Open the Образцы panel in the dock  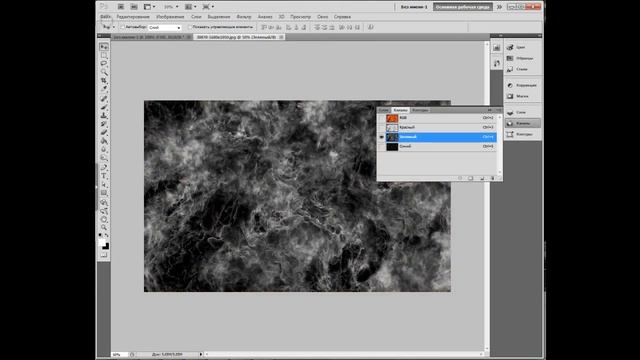pyautogui.click(x=523, y=58)
